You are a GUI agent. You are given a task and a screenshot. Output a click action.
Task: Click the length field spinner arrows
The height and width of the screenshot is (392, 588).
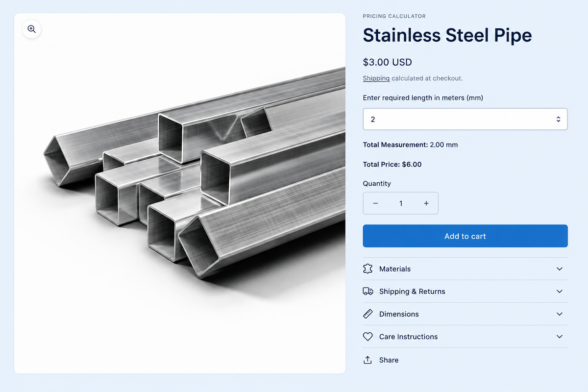(x=558, y=119)
